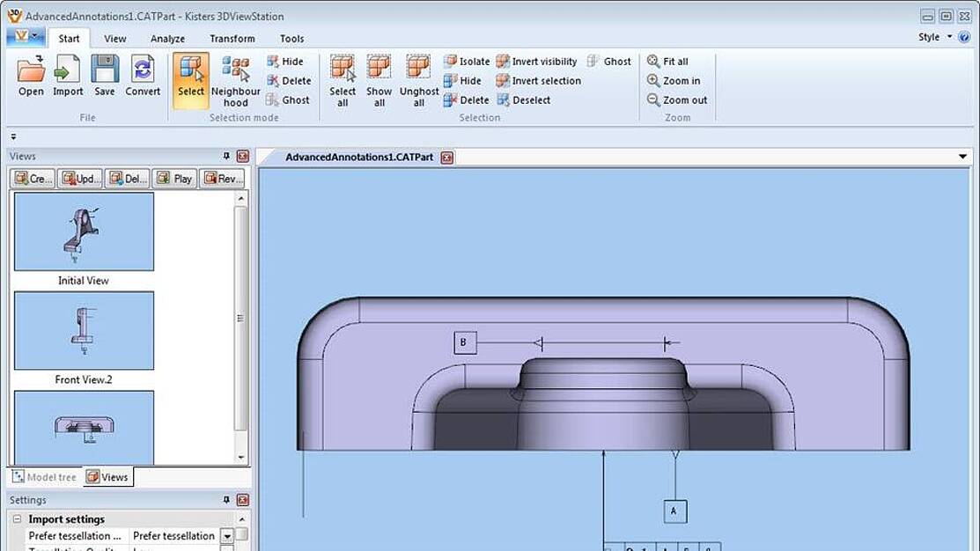Click the Import icon
Screen dimensions: 980x551
68,76
